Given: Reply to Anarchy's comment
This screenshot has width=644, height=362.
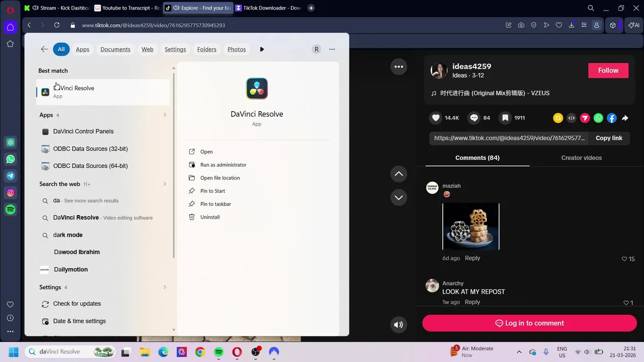Looking at the screenshot, I should [472, 302].
